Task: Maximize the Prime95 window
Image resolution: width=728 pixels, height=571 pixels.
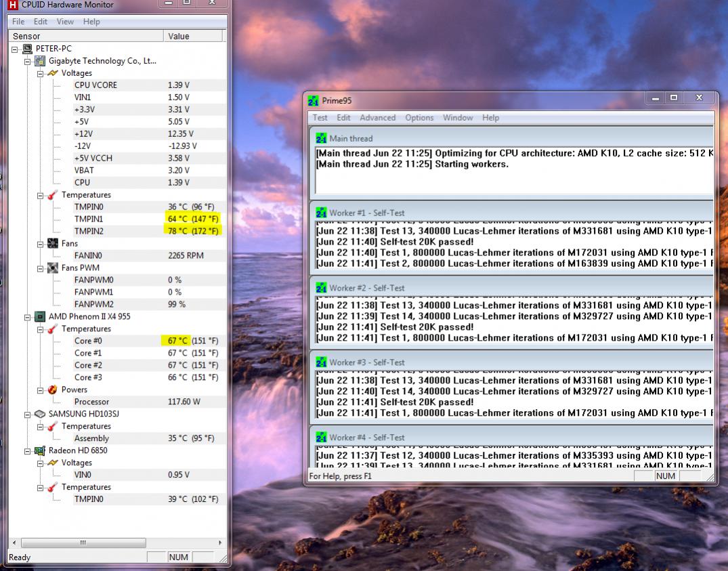Action: click(674, 98)
